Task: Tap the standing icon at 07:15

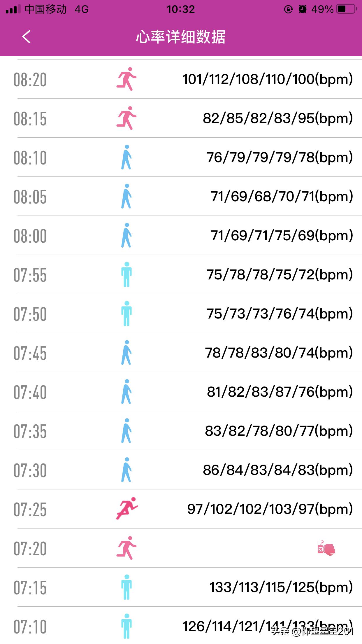Action: coord(126,587)
